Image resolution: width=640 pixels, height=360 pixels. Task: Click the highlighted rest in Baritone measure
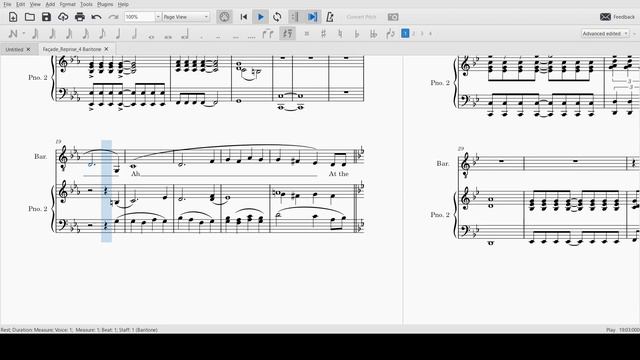click(x=106, y=191)
